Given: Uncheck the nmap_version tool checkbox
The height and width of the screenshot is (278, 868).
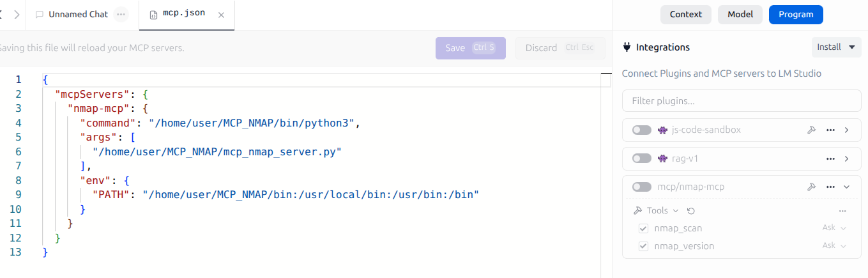Looking at the screenshot, I should click(x=643, y=246).
